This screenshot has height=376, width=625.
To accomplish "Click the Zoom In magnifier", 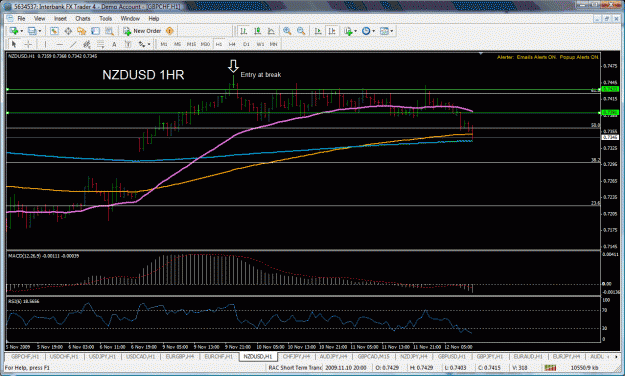I will (287, 31).
